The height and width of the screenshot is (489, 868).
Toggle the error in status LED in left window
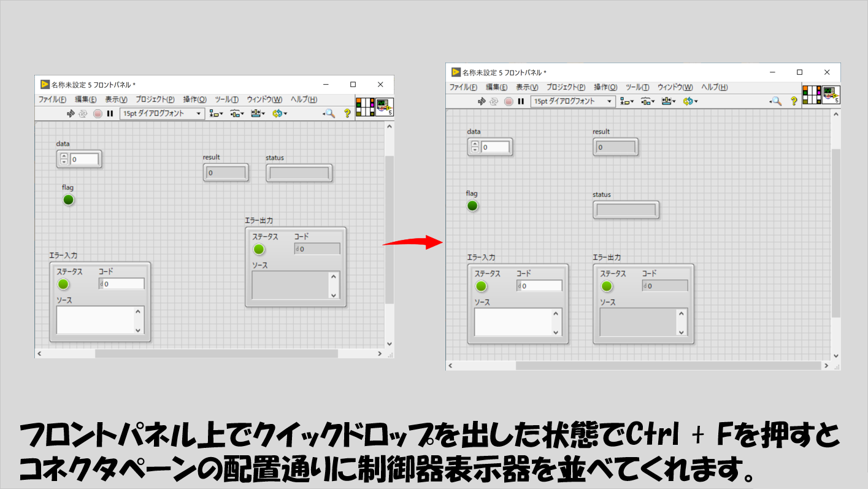point(63,284)
